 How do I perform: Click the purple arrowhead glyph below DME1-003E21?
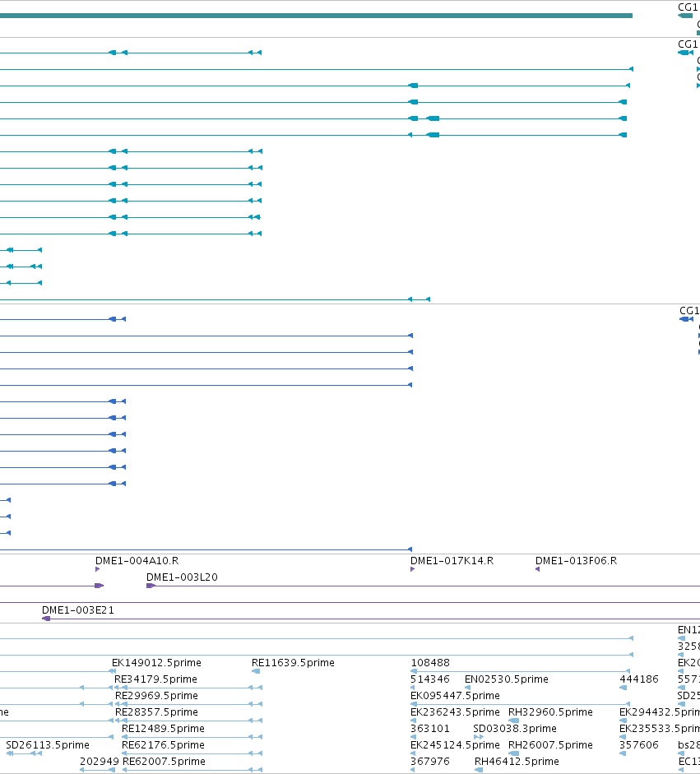pos(46,619)
